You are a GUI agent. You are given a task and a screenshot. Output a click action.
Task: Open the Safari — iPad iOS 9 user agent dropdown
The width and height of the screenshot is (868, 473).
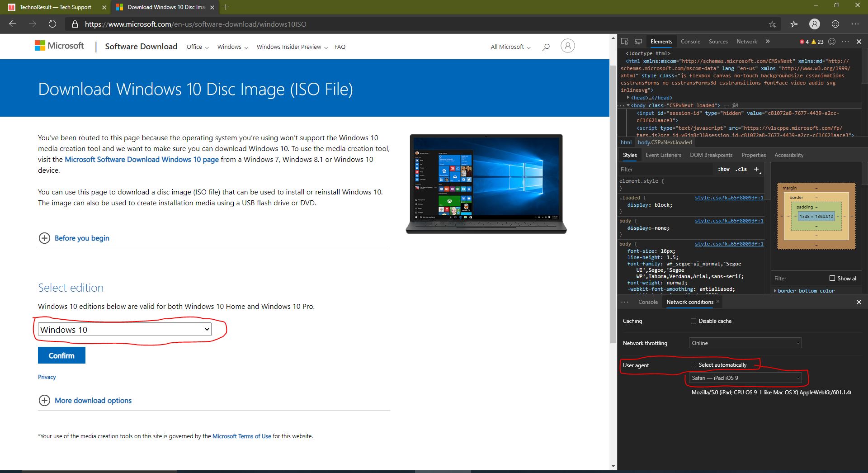point(745,378)
